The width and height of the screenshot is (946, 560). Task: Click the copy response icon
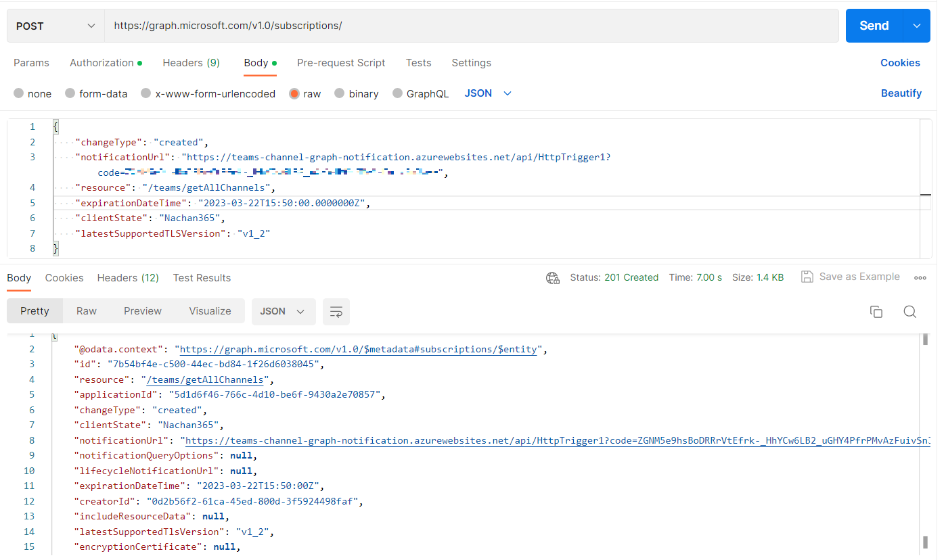click(x=876, y=312)
